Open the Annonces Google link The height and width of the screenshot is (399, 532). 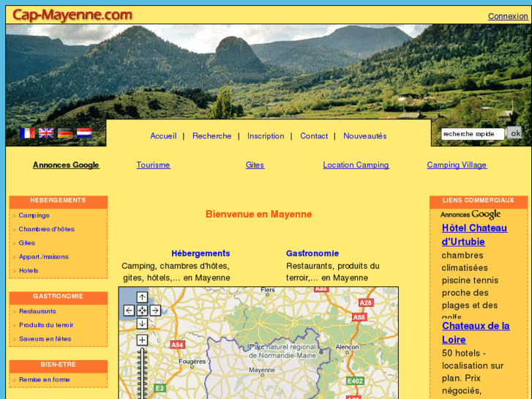(66, 165)
